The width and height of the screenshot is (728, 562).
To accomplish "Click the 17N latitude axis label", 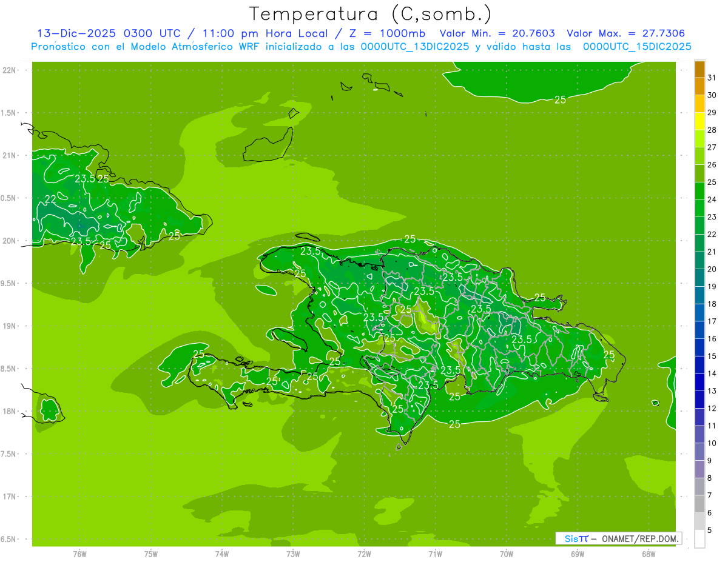I will [10, 497].
